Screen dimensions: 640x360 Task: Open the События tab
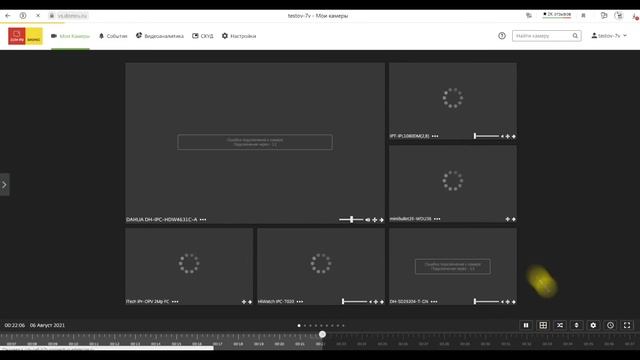pyautogui.click(x=113, y=36)
